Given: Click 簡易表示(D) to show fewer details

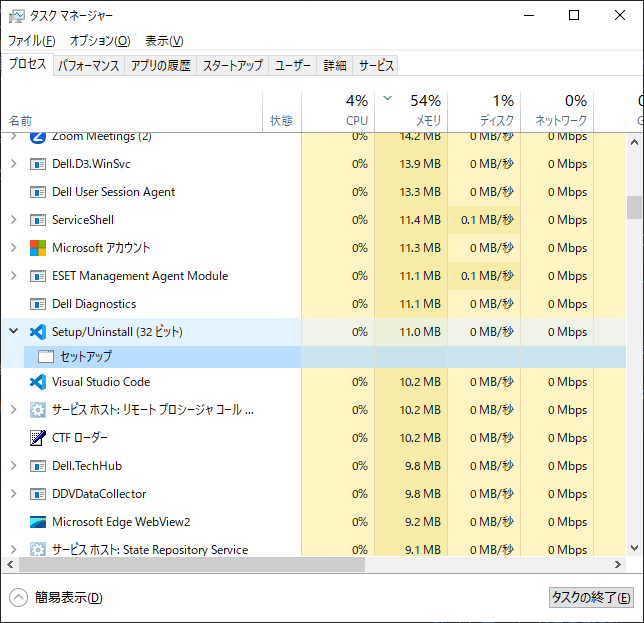Looking at the screenshot, I should click(69, 598).
